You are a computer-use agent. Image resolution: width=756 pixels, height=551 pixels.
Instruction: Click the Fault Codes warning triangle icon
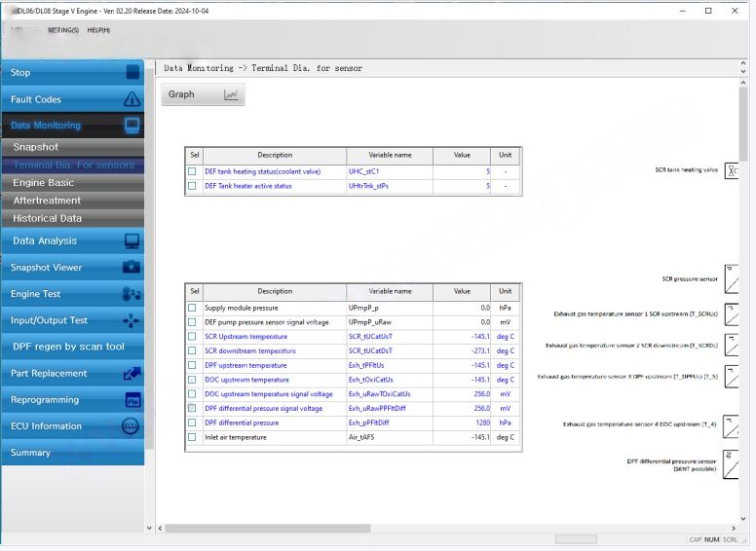click(132, 99)
